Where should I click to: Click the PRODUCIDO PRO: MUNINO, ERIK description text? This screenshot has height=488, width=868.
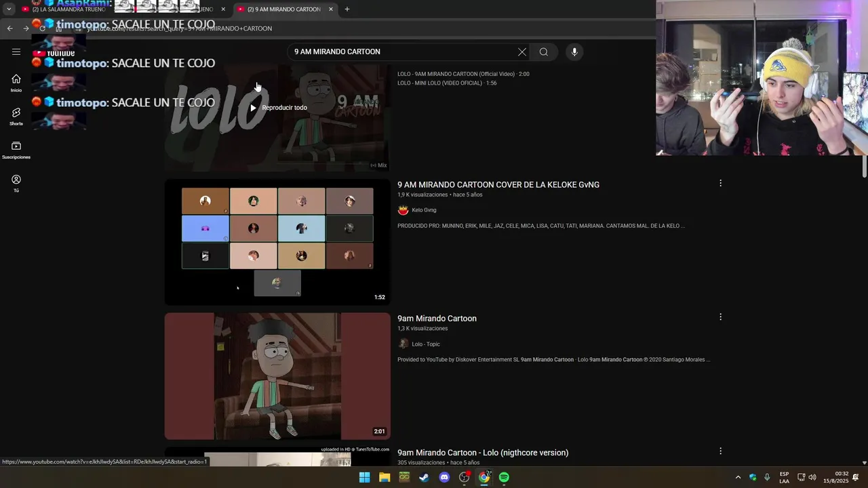pos(541,226)
